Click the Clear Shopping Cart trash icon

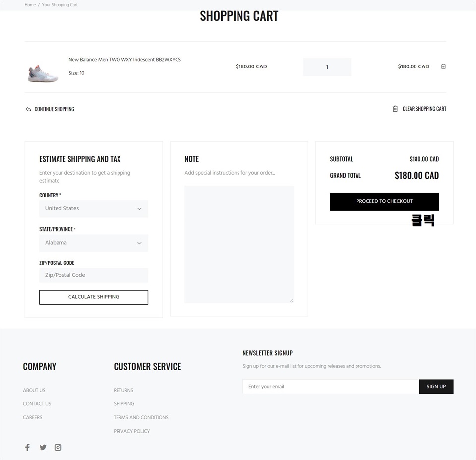point(395,109)
